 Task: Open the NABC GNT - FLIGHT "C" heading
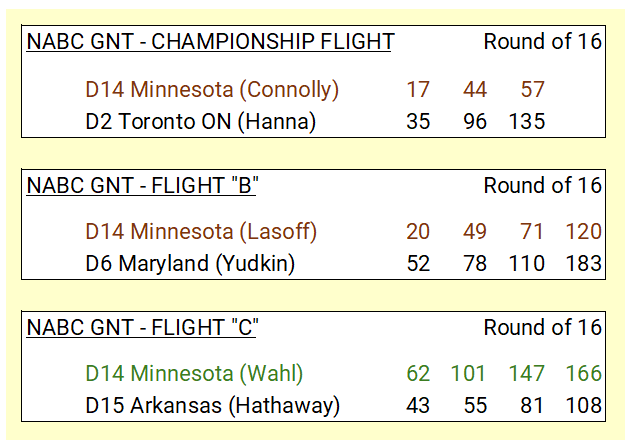coord(142,327)
